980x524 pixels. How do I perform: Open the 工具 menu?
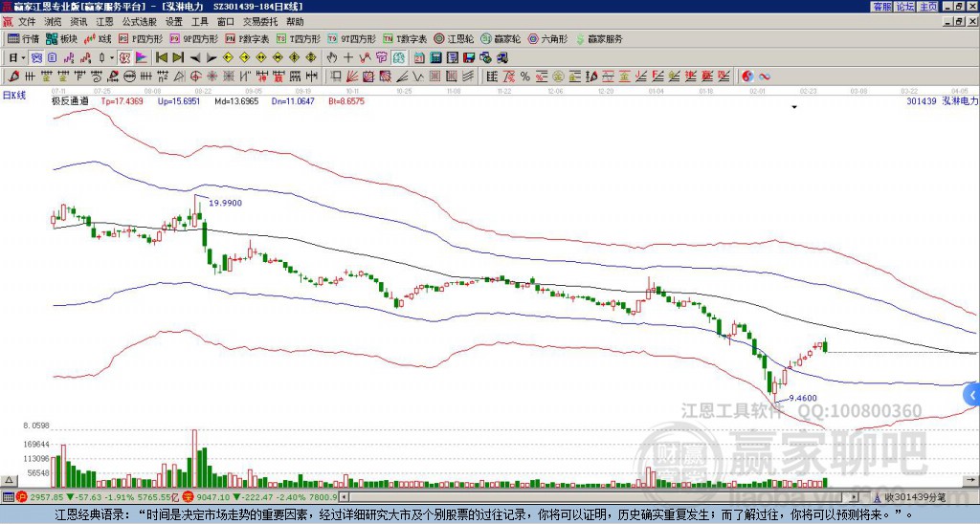(200, 22)
